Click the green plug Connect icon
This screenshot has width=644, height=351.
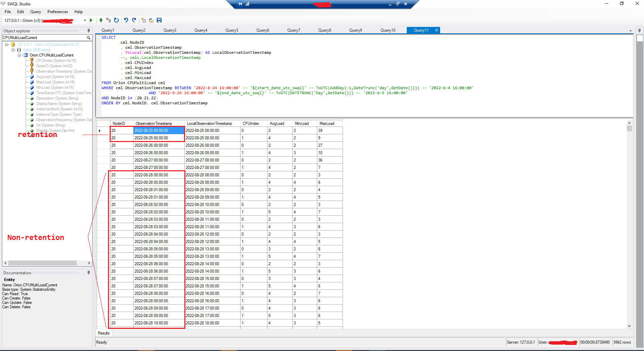point(101,21)
